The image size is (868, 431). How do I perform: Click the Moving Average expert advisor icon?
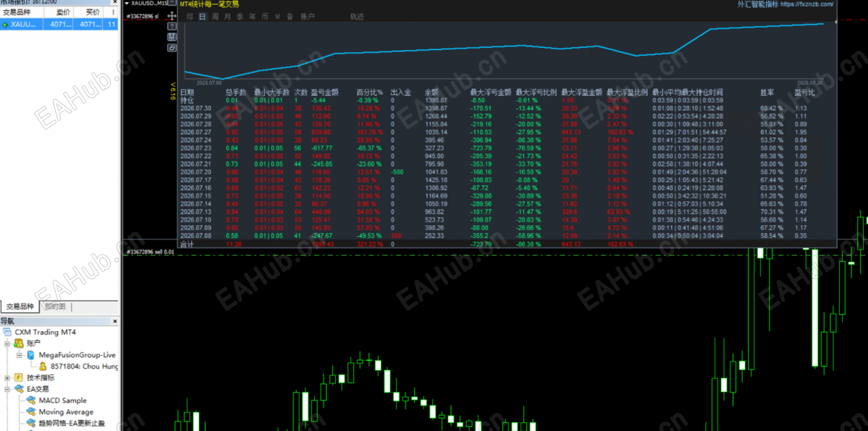(30, 411)
